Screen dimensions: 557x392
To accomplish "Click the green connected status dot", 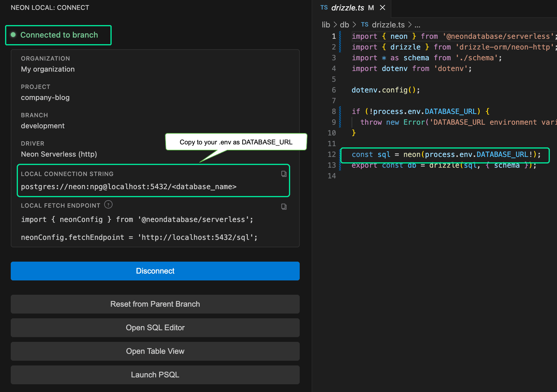I will pyautogui.click(x=13, y=35).
